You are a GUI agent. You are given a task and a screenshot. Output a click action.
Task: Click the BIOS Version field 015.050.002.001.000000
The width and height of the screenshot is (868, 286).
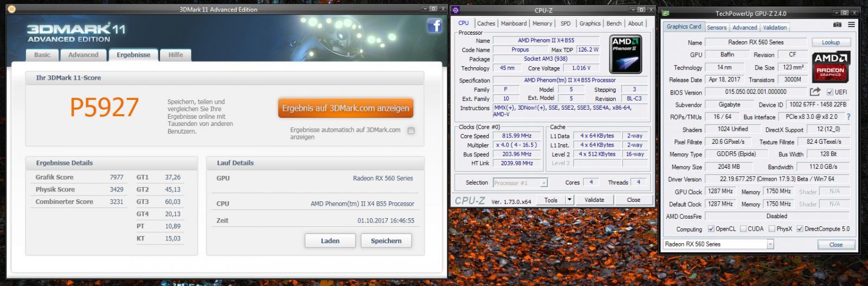756,92
